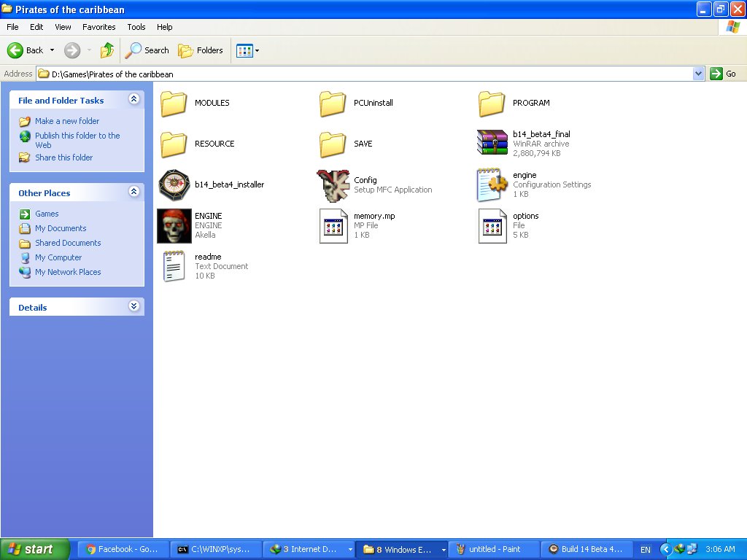747x560 pixels.
Task: Open the Forward history dropdown arrow
Action: (89, 50)
